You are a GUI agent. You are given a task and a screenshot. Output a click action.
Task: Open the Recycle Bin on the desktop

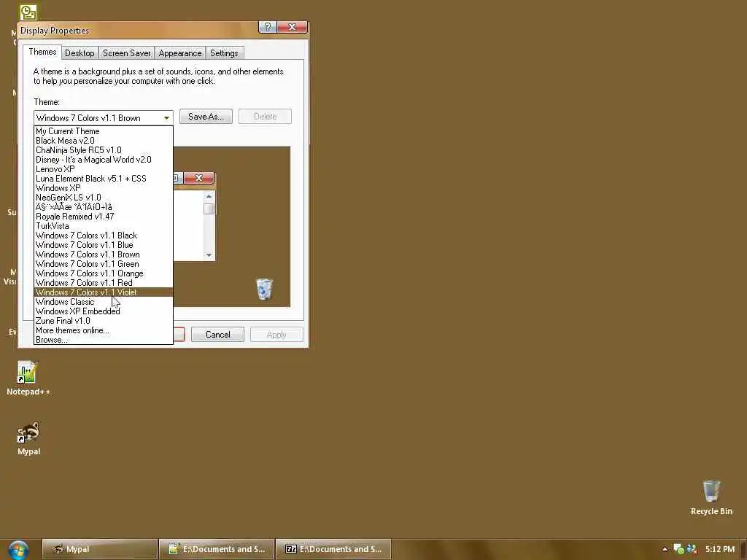tap(711, 497)
